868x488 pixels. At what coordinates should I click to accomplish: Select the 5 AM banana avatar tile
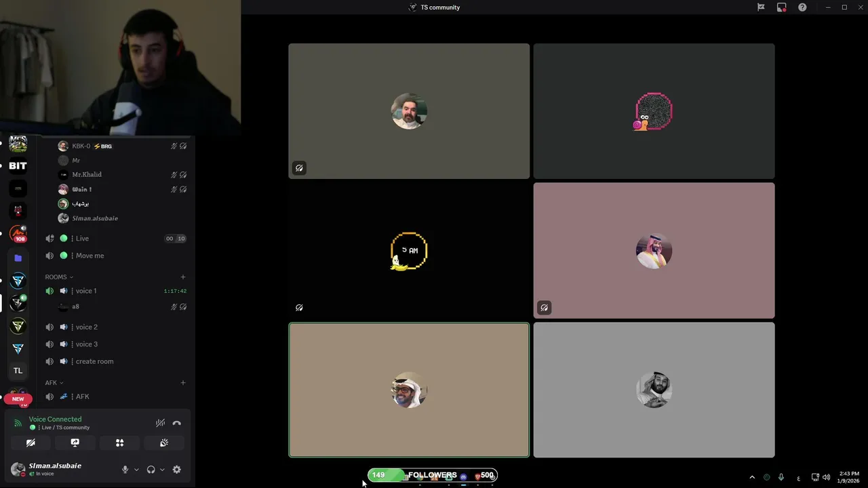[x=409, y=251]
